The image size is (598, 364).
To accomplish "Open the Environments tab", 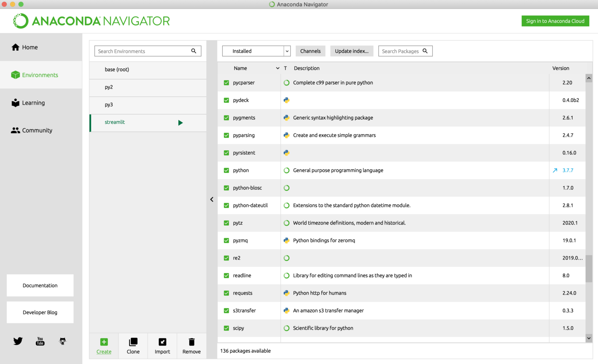I will (41, 75).
